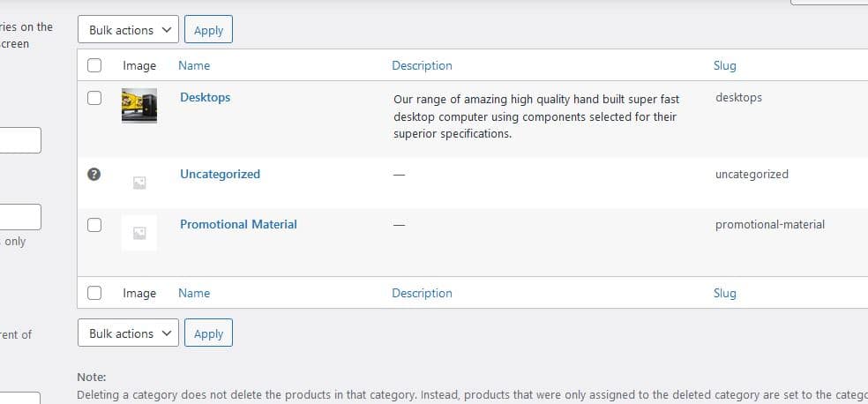Open the bottom Bulk actions dropdown

(x=128, y=333)
